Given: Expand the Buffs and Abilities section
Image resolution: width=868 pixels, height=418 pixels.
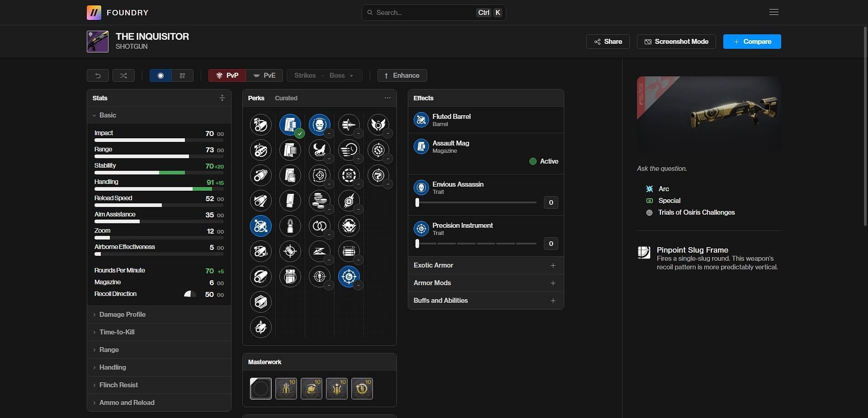Looking at the screenshot, I should tap(486, 301).
